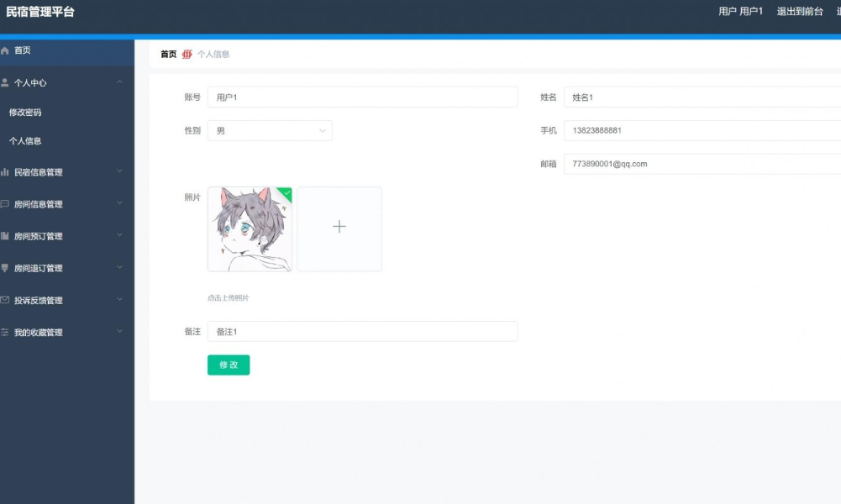
Task: Expand the 我的收藏管理 chevron arrow
Action: [x=119, y=332]
